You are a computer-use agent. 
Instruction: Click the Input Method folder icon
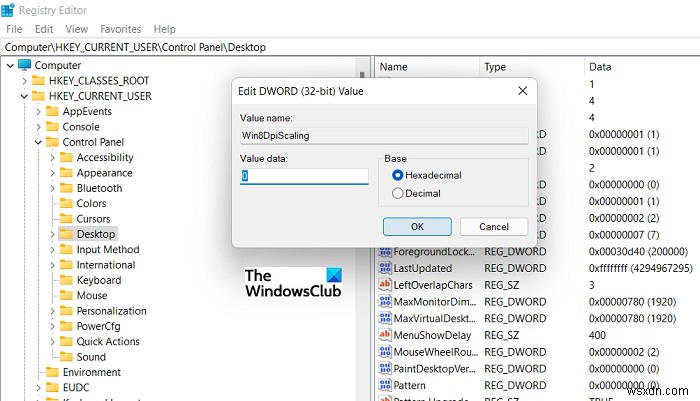point(66,249)
